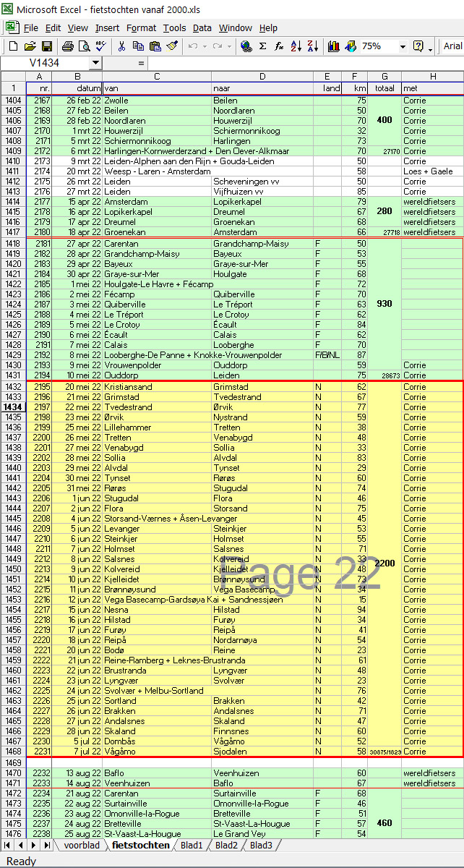
Task: Select the fietstochten sheet tab
Action: tap(140, 845)
